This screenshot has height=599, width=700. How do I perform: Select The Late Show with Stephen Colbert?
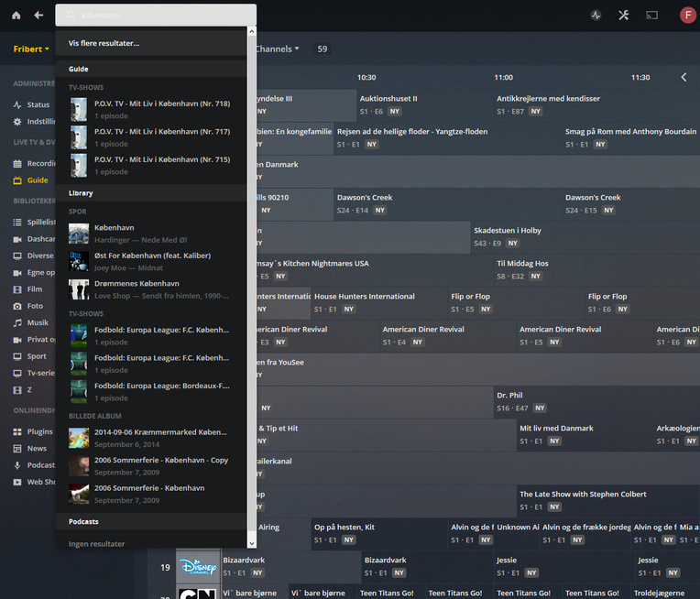608,501
